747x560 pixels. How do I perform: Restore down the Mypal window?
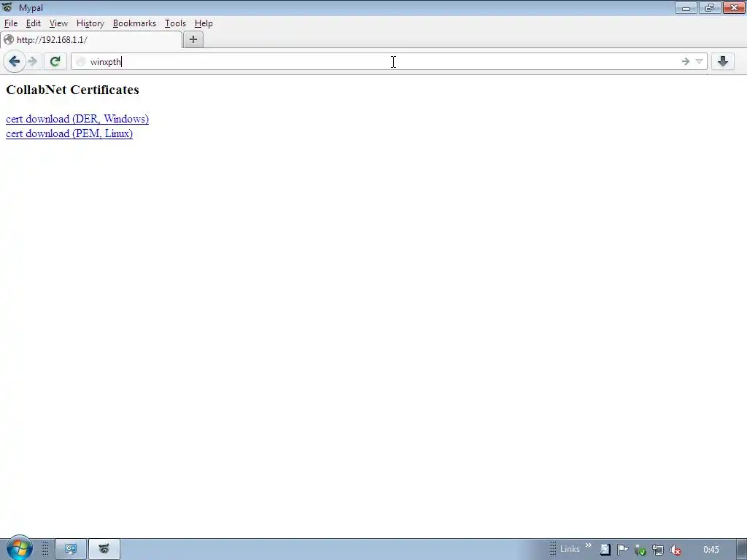coord(710,7)
